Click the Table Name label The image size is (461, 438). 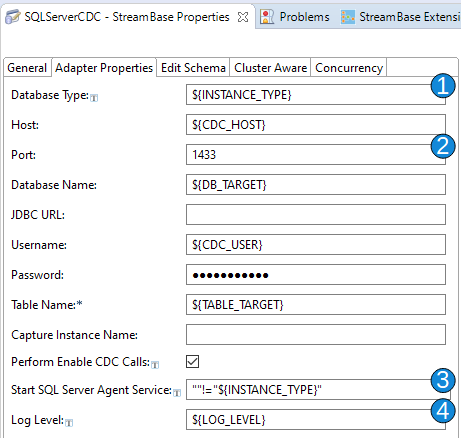(x=47, y=305)
